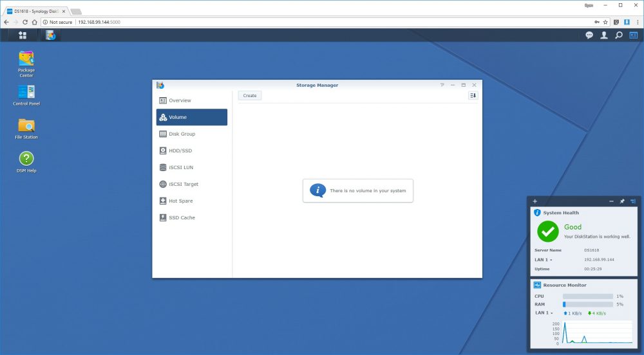Toggle the widgets panel icon in DSM taskbar
The image size is (644, 355).
[x=633, y=35]
